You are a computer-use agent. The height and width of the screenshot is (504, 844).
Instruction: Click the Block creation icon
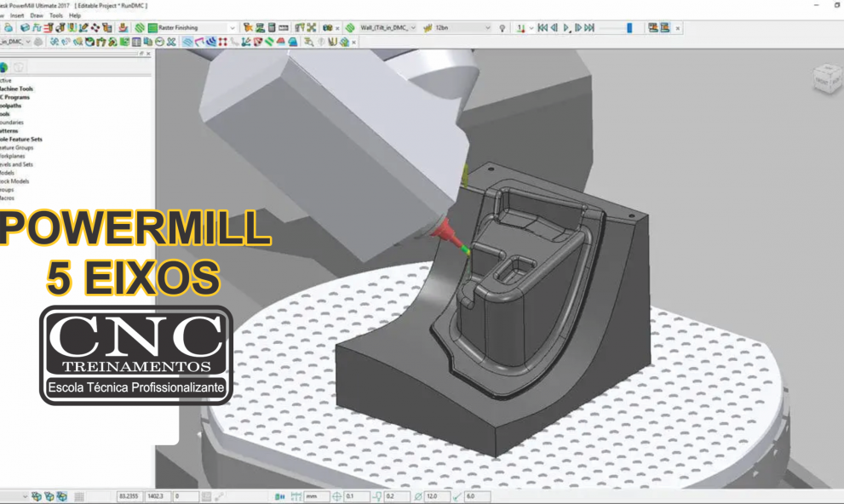tap(25, 27)
